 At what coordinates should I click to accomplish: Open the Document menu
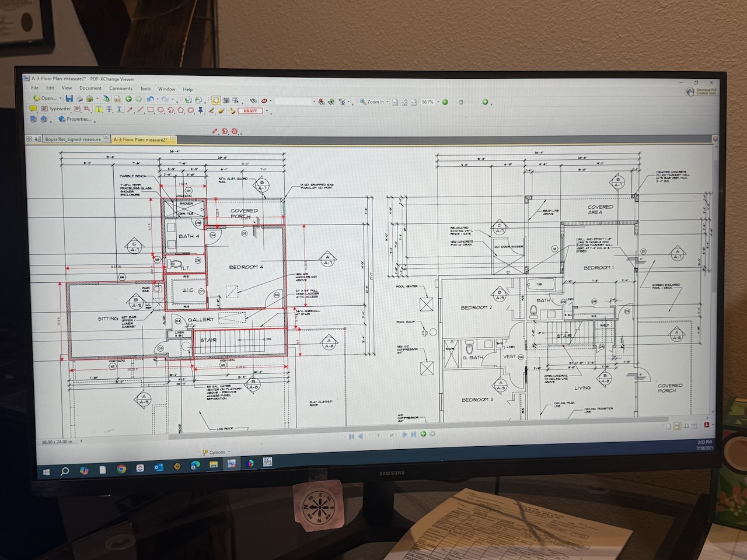tap(90, 88)
